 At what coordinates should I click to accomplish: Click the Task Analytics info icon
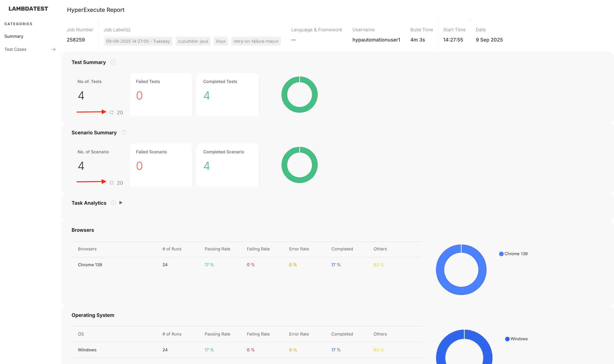(113, 203)
